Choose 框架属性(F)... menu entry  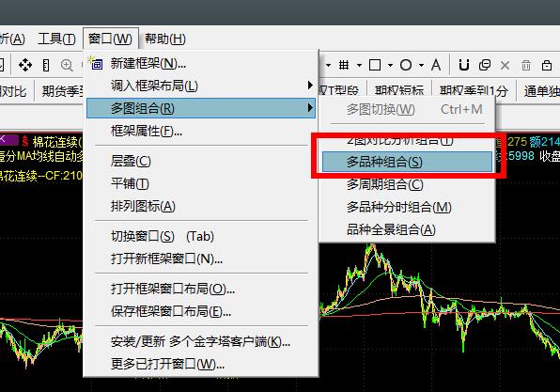[201, 131]
